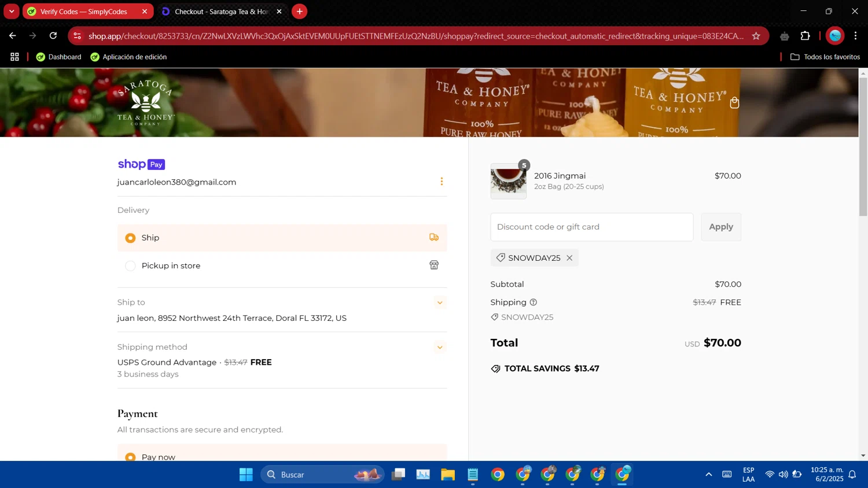Open the Dashboard bookmark

pyautogui.click(x=59, y=57)
